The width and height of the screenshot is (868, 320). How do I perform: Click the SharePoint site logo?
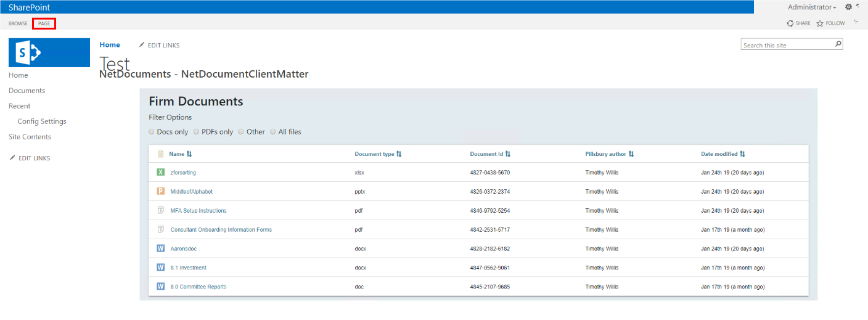(49, 52)
